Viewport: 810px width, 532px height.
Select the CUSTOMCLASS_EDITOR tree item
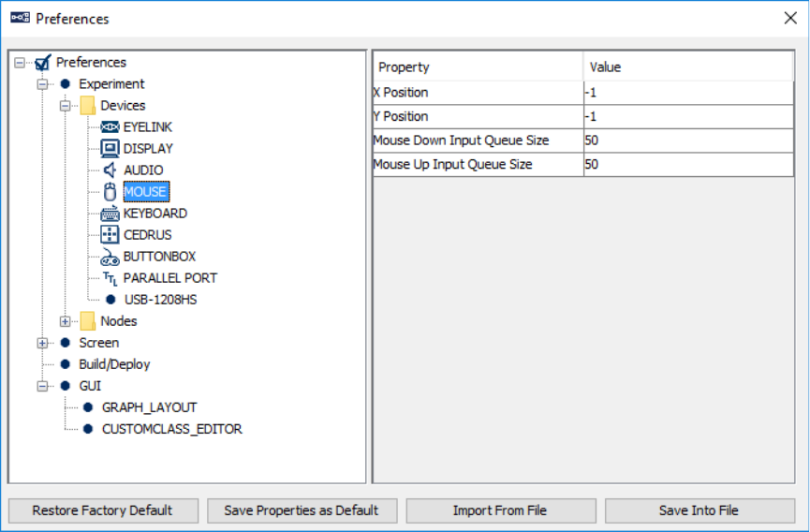point(171,429)
